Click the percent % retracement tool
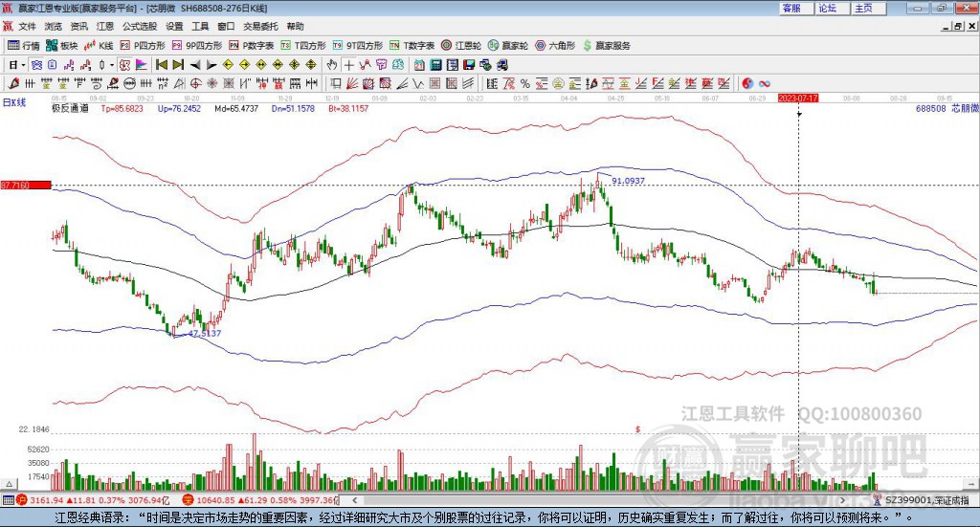Image resolution: width=980 pixels, height=527 pixels. (525, 83)
